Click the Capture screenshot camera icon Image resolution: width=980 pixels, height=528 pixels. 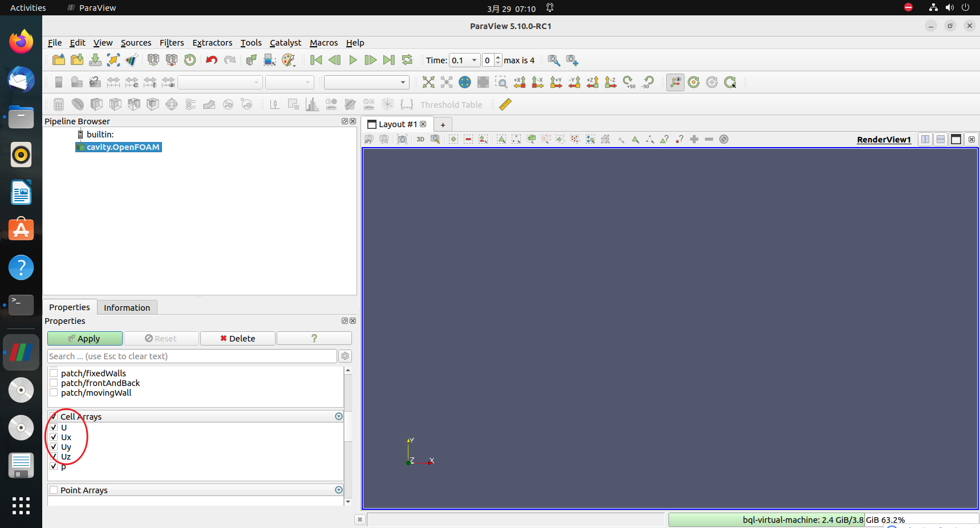point(402,139)
